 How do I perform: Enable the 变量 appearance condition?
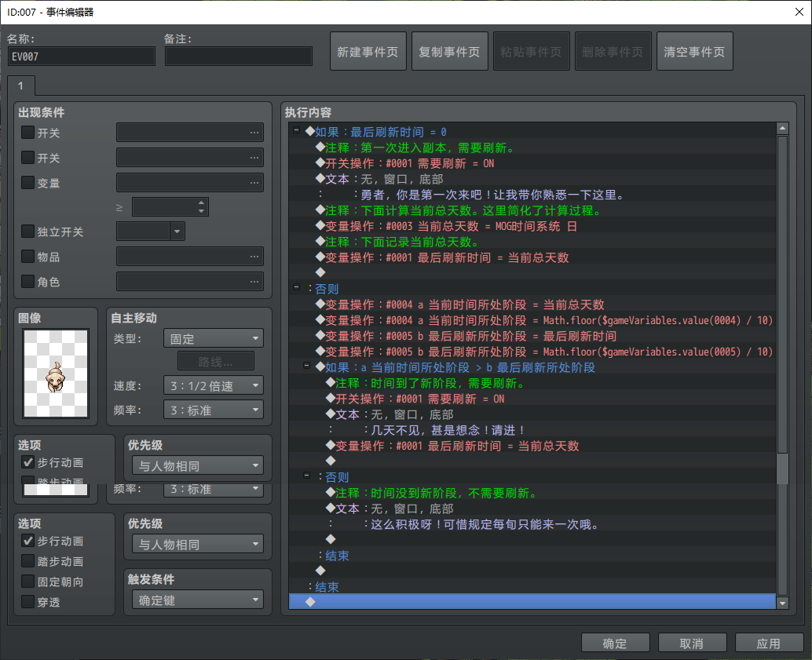point(28,183)
